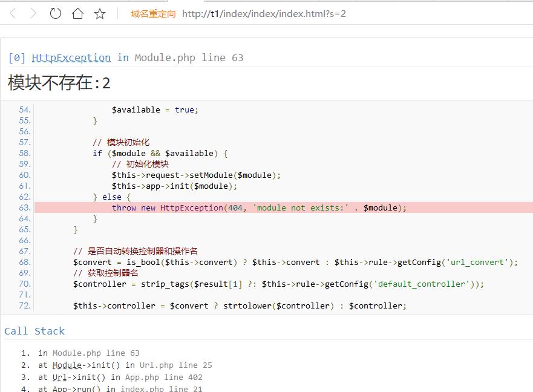Image resolution: width=533 pixels, height=392 pixels.
Task: Click the Call Stack heading
Action: coord(34,331)
